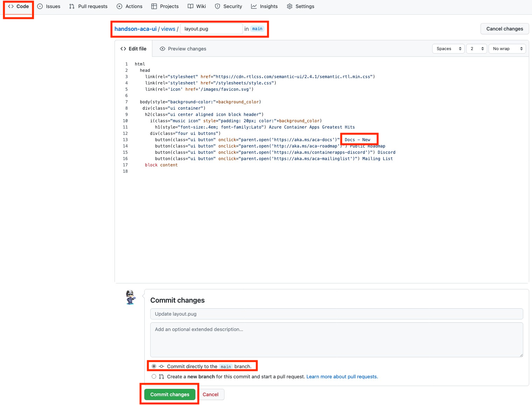This screenshot has height=406, width=532.
Task: Click the Edit file angle-brackets icon
Action: (123, 49)
